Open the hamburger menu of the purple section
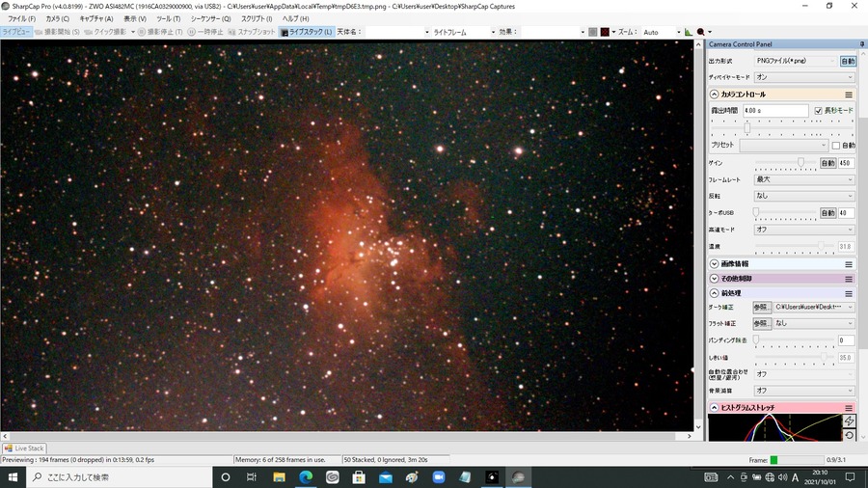 (849, 279)
